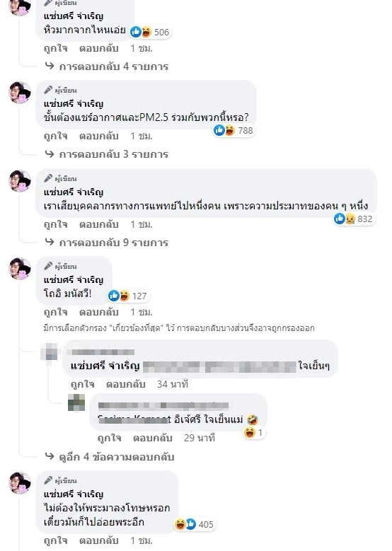This screenshot has height=551, width=392.
Task: Open the profile picture beside the PM2.5 comment
Action: coord(20,93)
